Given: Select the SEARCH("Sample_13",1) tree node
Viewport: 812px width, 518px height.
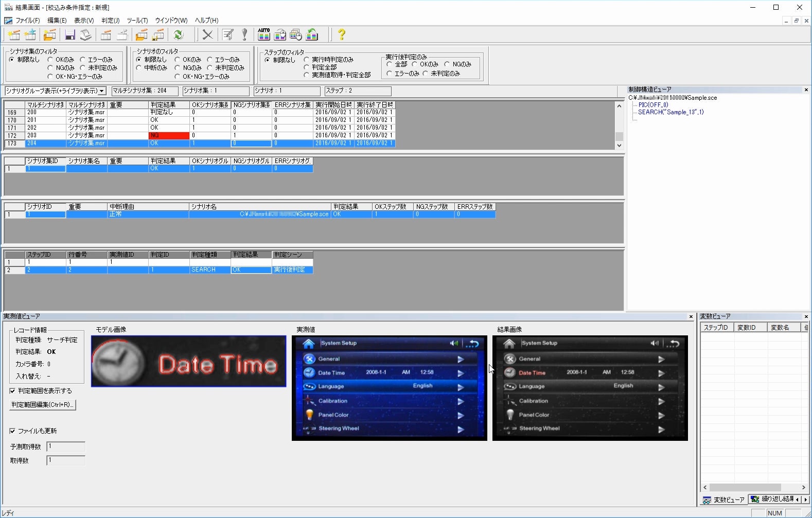Looking at the screenshot, I should pos(670,112).
